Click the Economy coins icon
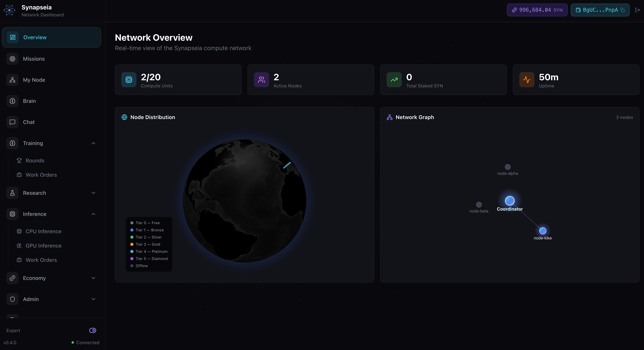 pos(12,278)
